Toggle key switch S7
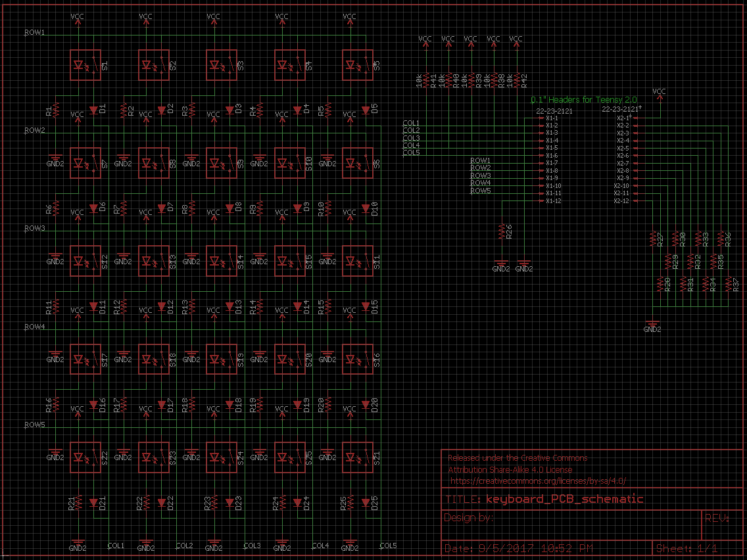This screenshot has height=560, width=747. point(85,162)
